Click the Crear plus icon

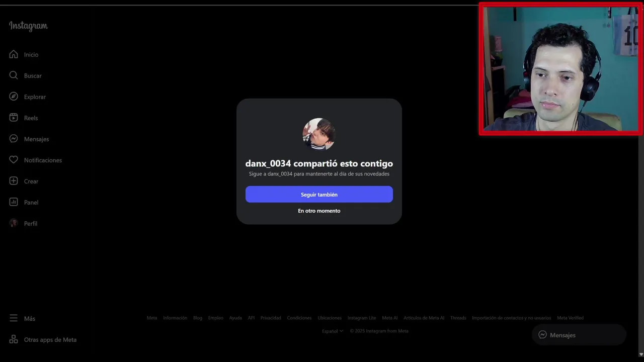(14, 181)
